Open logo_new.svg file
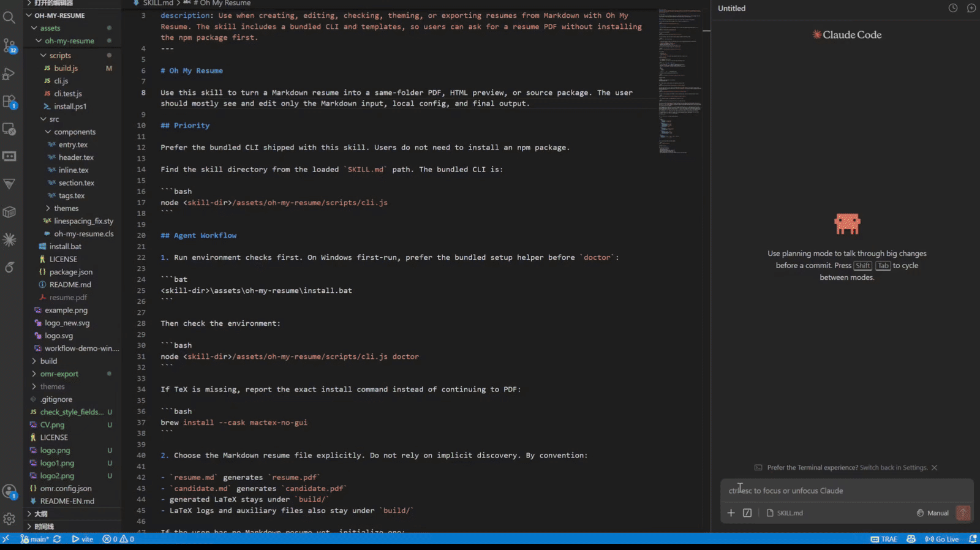This screenshot has width=980, height=550. point(67,323)
